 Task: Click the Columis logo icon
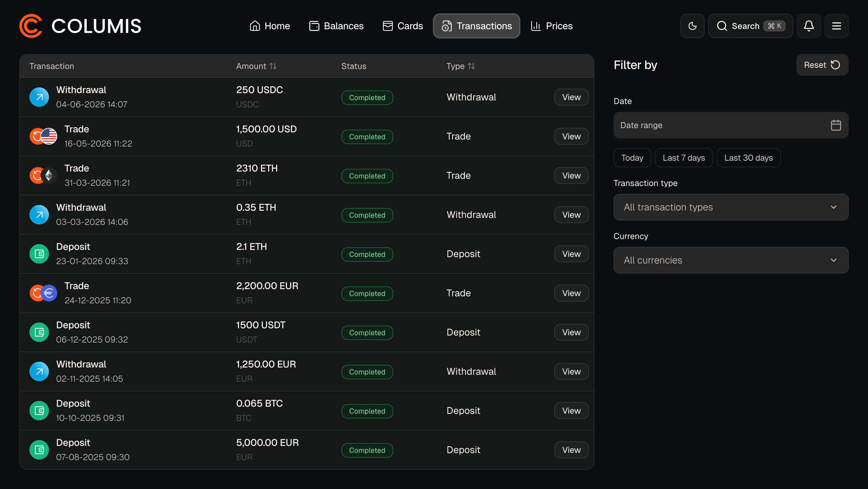pos(31,26)
